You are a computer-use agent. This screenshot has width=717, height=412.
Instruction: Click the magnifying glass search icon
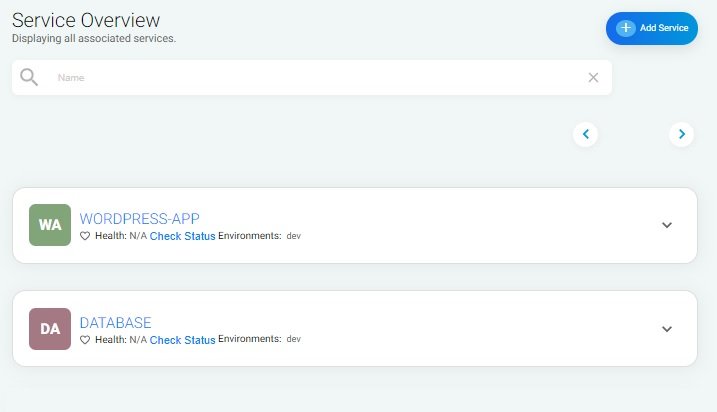tap(29, 77)
